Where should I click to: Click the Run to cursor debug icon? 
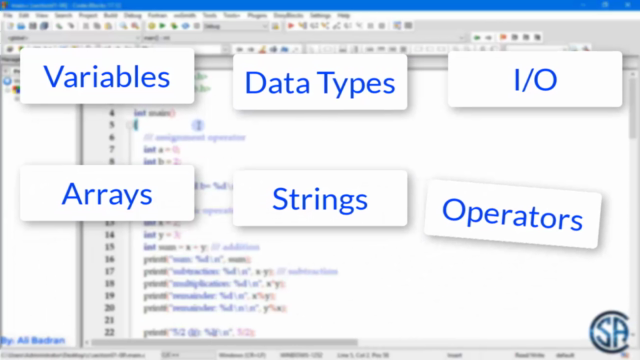[302, 26]
